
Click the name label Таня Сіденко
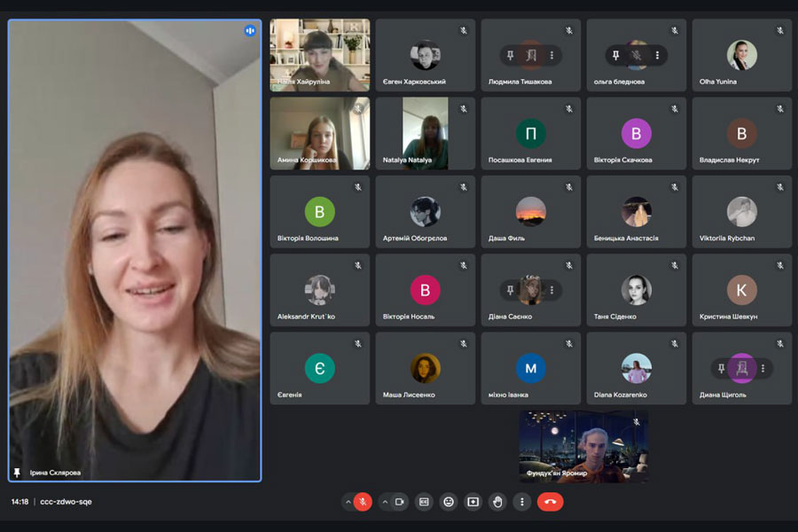coord(614,317)
